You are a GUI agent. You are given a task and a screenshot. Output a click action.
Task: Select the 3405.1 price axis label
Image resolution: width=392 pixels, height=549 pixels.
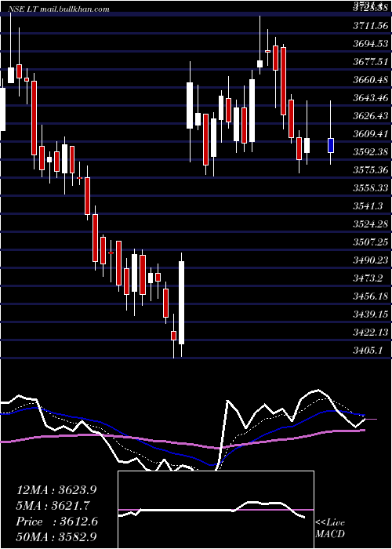pyautogui.click(x=368, y=351)
